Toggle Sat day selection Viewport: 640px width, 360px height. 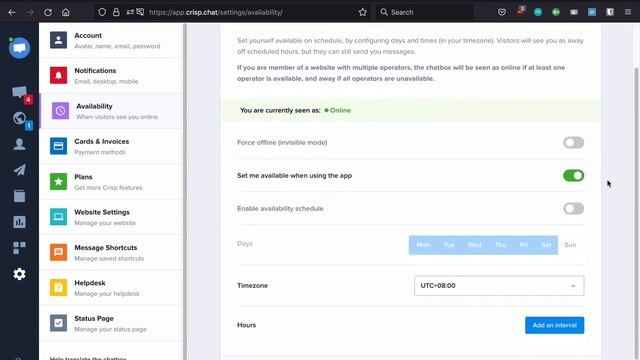point(546,245)
